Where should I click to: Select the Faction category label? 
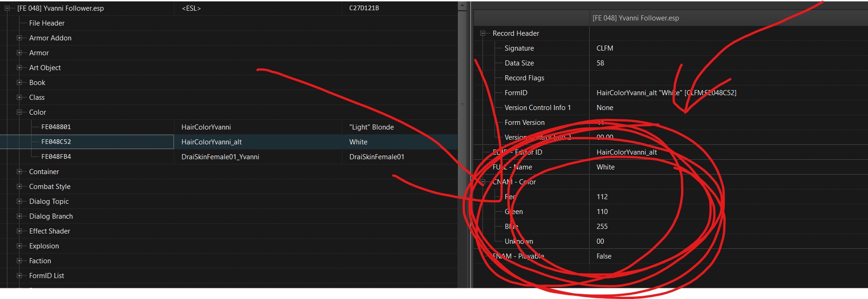(40, 261)
